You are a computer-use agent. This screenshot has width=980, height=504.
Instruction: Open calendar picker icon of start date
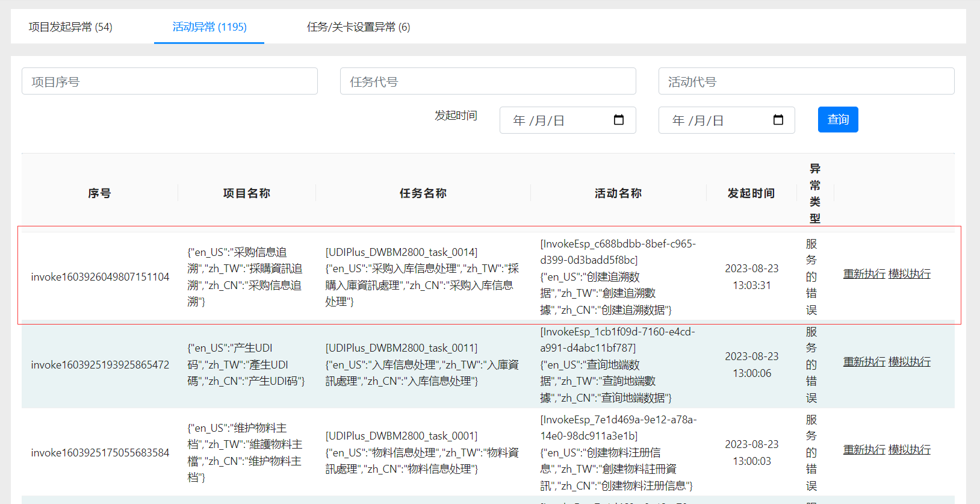click(618, 120)
